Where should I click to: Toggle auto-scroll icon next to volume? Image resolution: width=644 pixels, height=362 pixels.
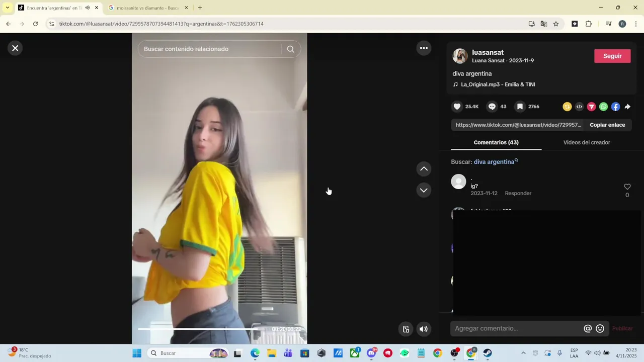406,329
